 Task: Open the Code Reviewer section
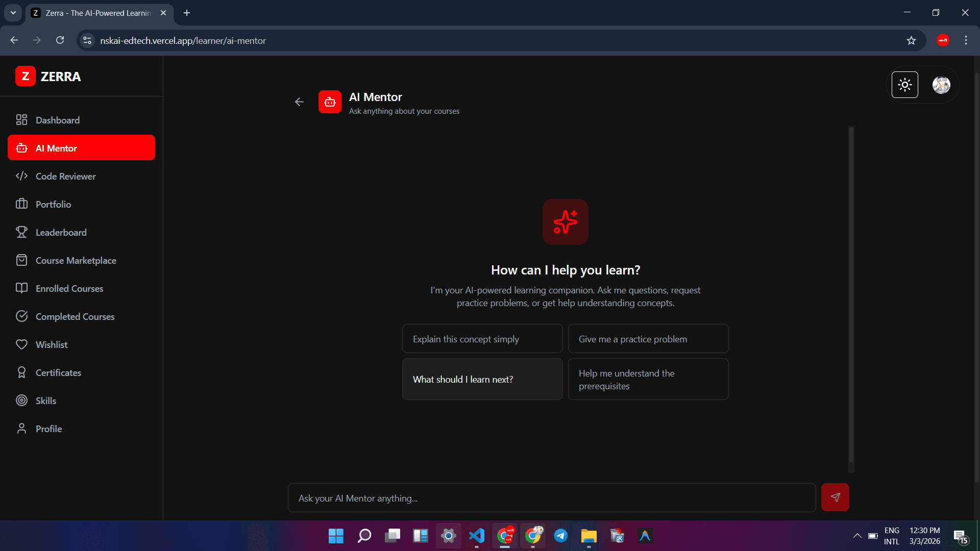65,176
